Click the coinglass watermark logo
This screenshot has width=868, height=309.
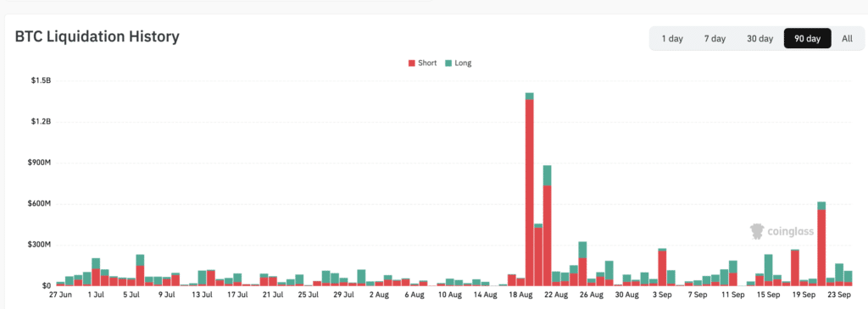782,232
